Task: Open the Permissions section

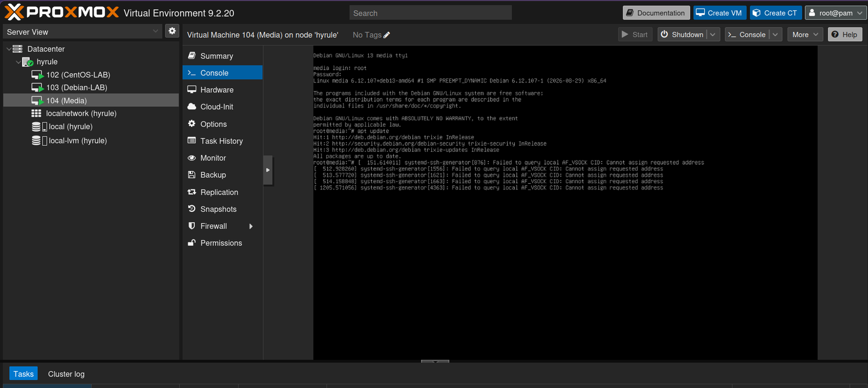Action: (x=222, y=243)
